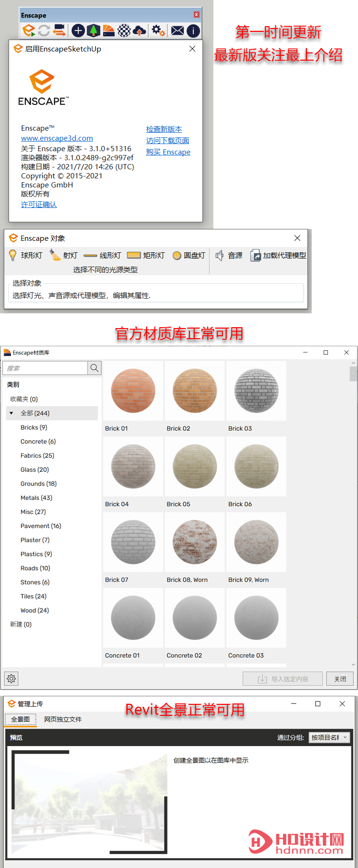
Task: Select the Brick 01 material thumbnail
Action: [x=133, y=391]
